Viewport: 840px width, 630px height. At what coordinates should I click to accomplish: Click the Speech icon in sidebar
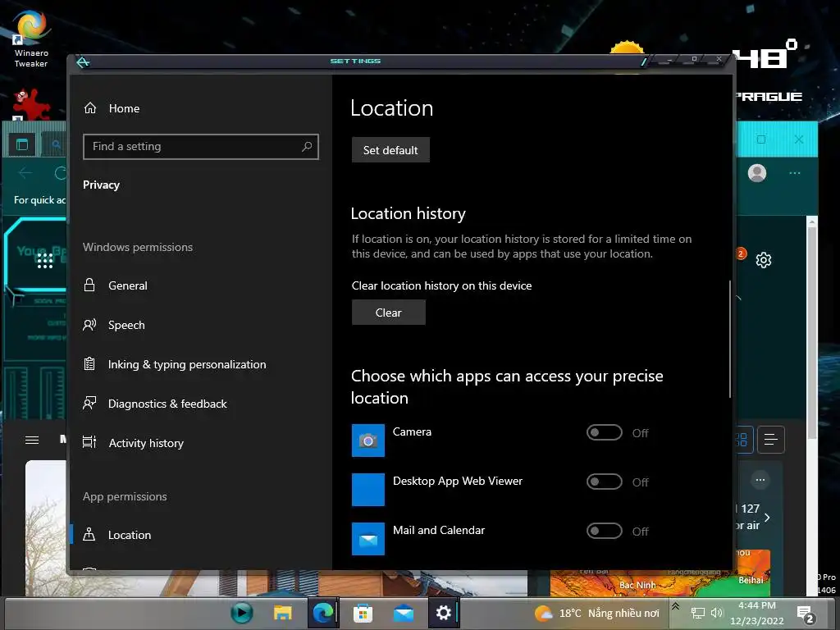tap(89, 325)
